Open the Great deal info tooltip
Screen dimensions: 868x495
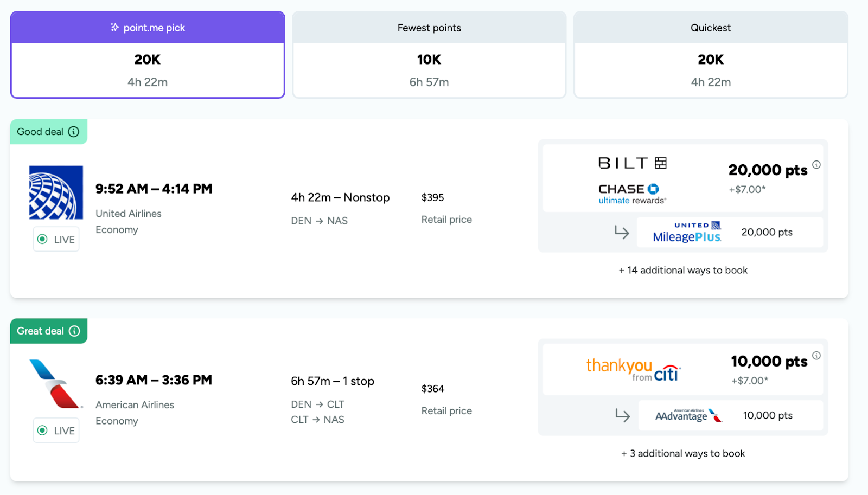[74, 331]
